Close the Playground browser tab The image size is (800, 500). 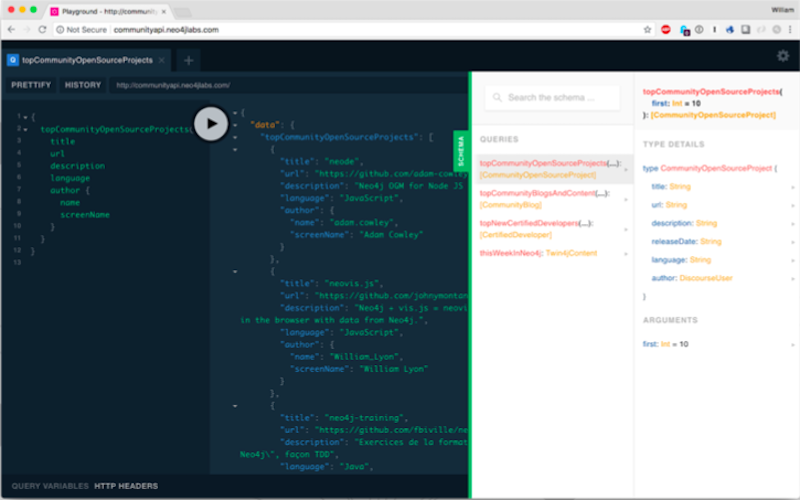click(x=164, y=11)
